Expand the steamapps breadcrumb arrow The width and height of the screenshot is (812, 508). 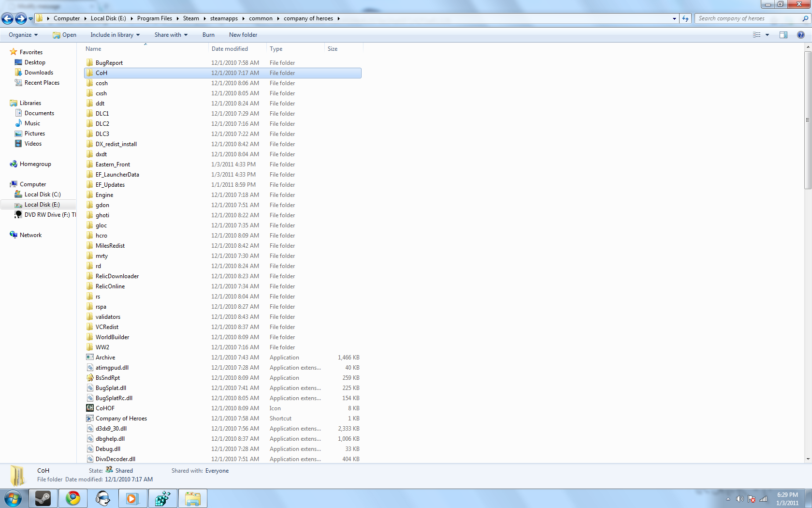243,18
